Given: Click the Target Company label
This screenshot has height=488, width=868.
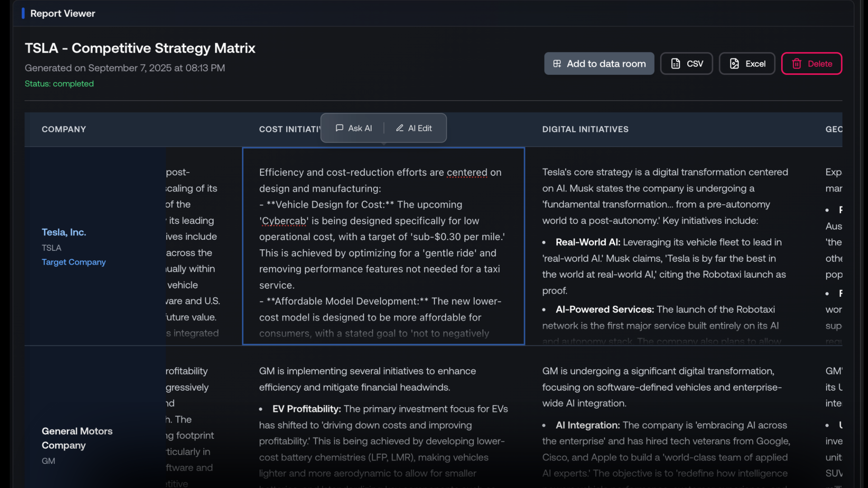Looking at the screenshot, I should tap(74, 262).
